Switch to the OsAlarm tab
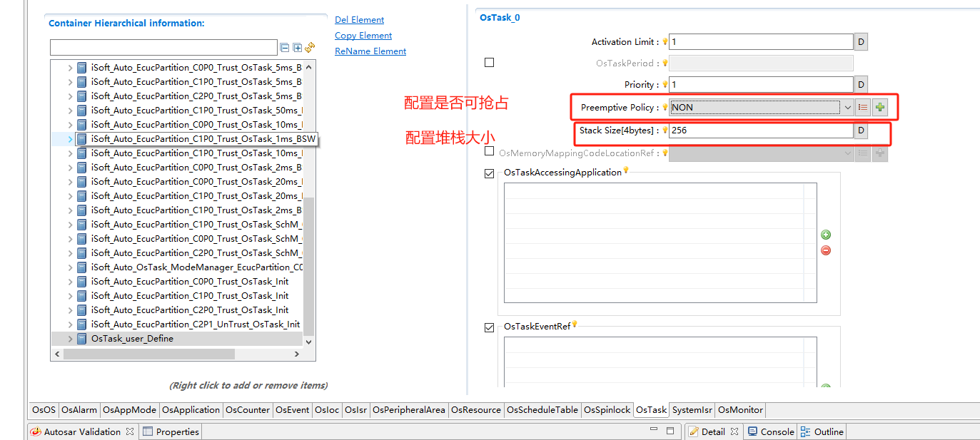Screen dimensions: 980x440 79,410
